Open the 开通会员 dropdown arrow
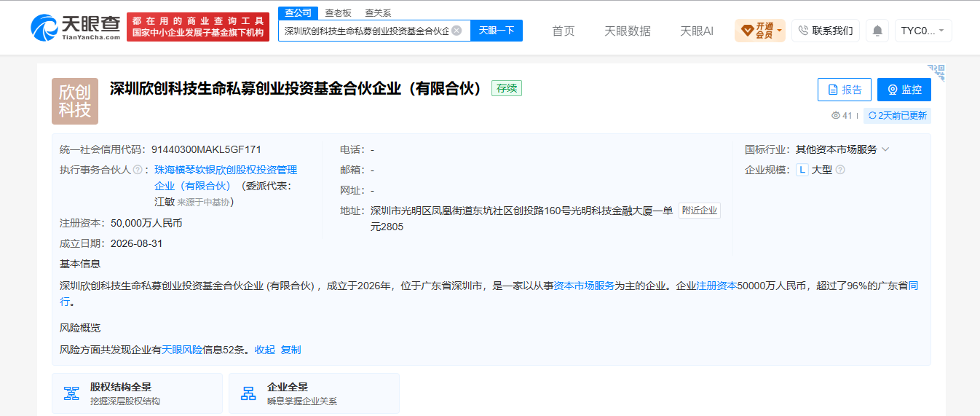Screen dimensions: 980x416 point(780,31)
